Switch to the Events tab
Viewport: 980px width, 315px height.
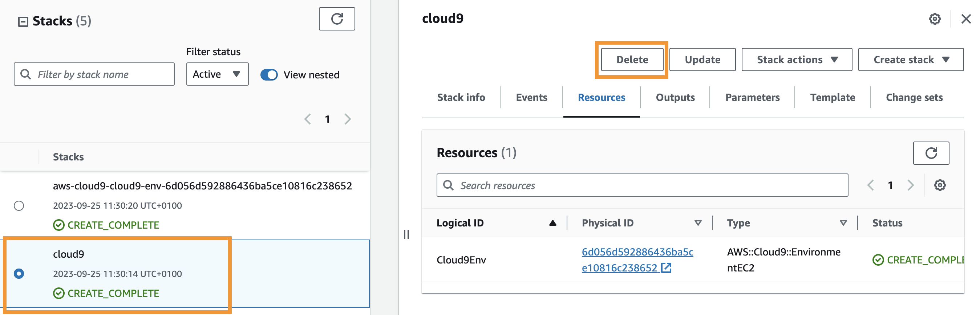531,98
